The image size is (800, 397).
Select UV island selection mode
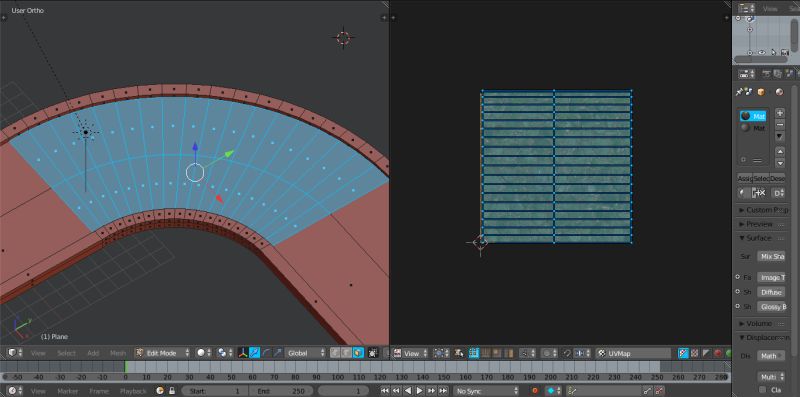509,353
